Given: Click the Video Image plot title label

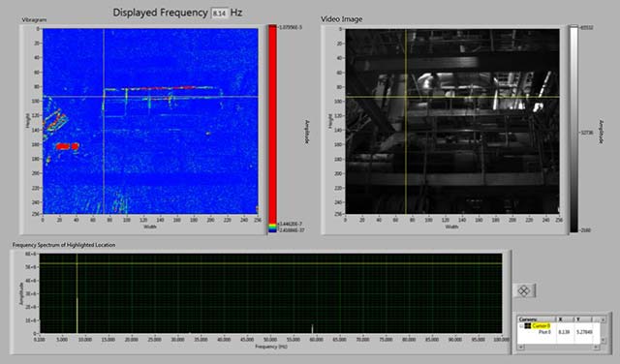Looking at the screenshot, I should coord(342,19).
